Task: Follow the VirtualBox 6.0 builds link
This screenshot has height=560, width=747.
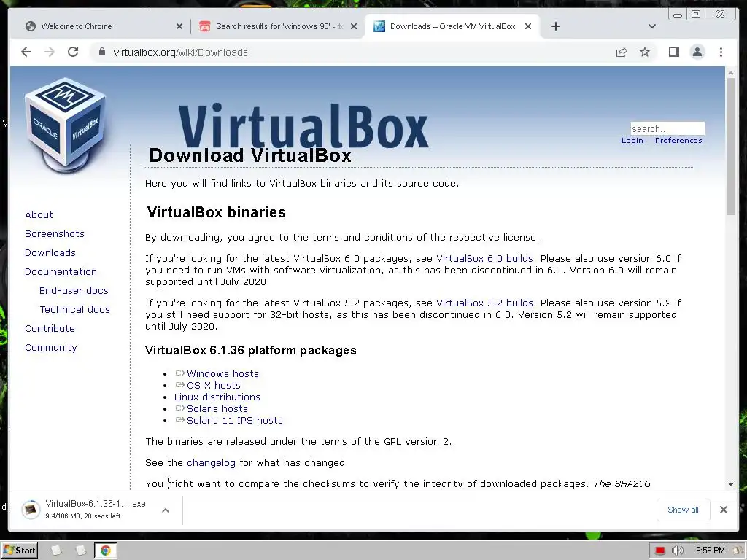Action: pos(484,259)
